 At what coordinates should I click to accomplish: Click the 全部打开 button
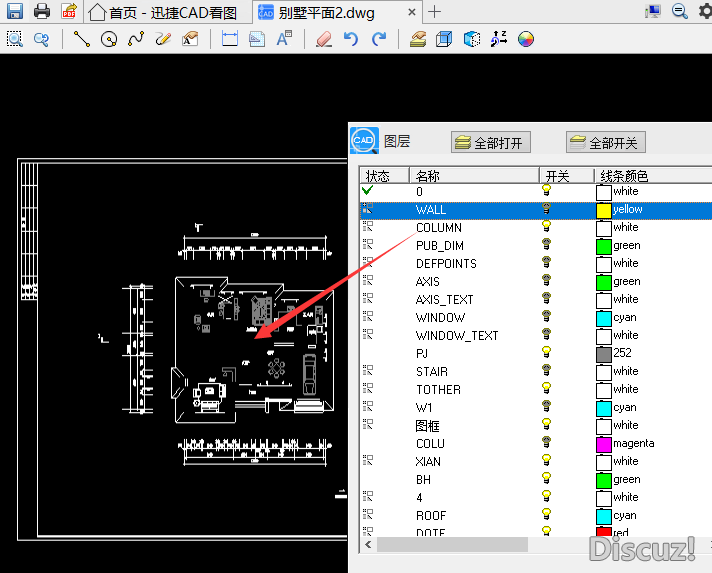489,142
